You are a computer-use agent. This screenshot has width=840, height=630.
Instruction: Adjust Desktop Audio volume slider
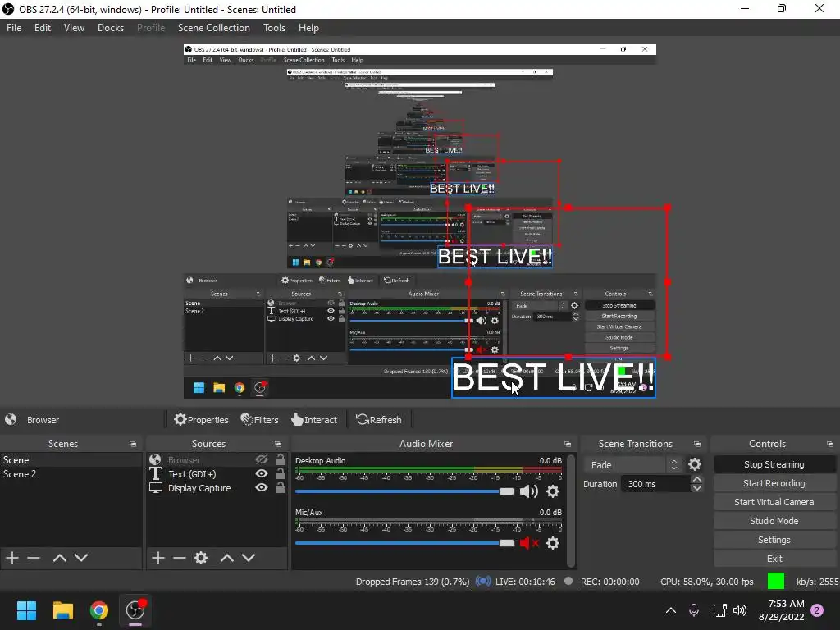[404, 491]
